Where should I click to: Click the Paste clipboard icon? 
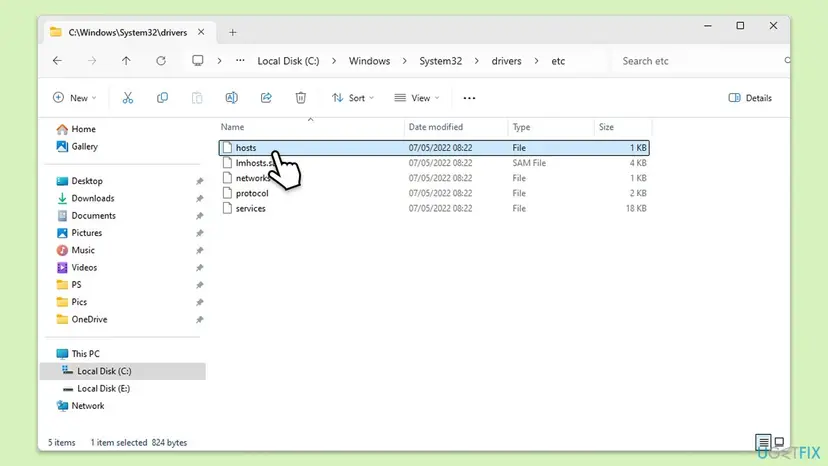197,98
